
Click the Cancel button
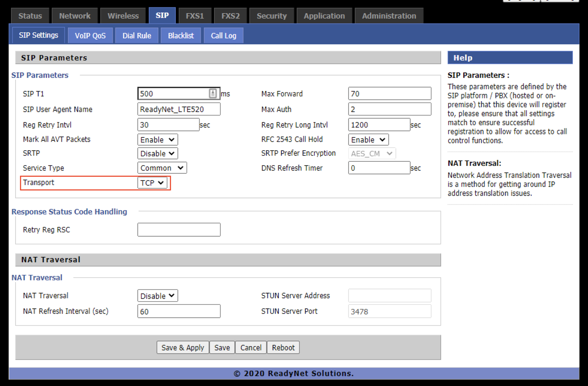[251, 347]
